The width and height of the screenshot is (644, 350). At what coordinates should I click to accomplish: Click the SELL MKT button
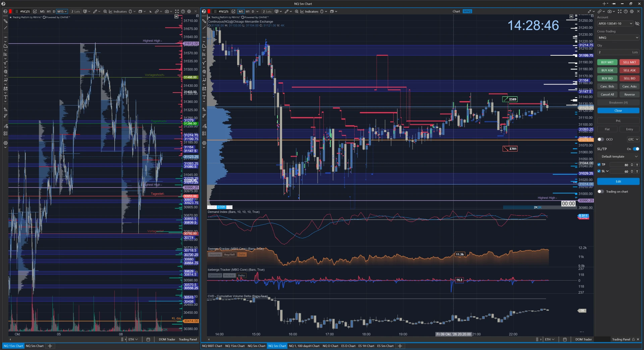630,62
